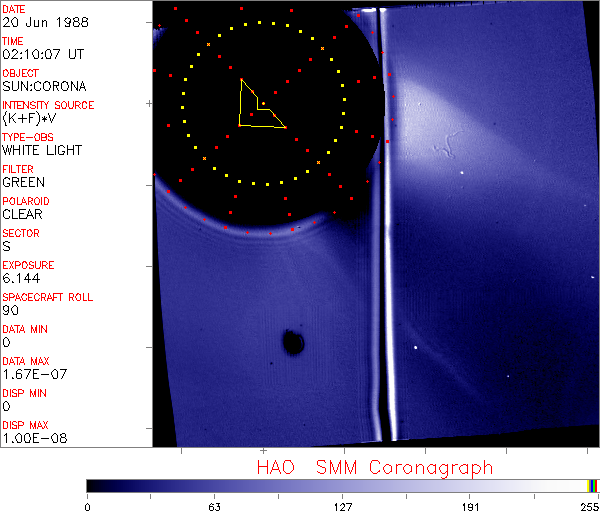Image resolution: width=600 pixels, height=512 pixels.
Task: Select the 63 tick label under the color bar
Action: (x=215, y=506)
